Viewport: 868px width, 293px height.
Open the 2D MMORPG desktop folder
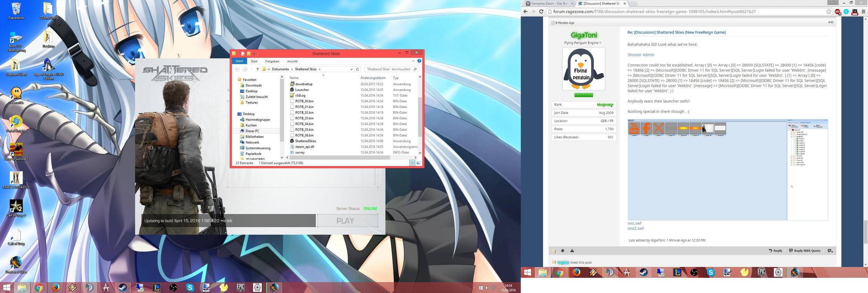48,11
